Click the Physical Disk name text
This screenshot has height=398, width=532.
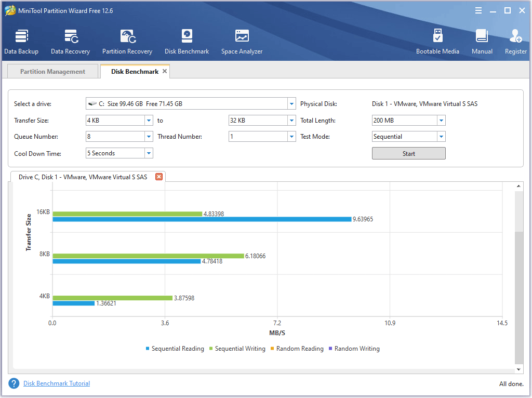424,104
